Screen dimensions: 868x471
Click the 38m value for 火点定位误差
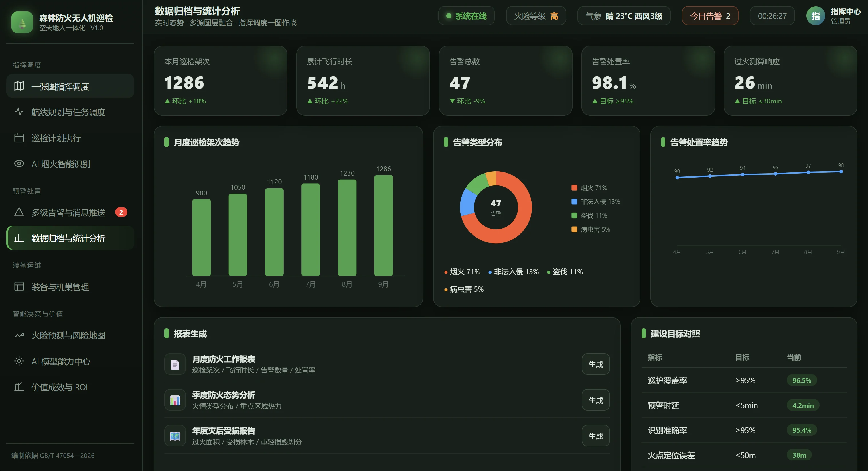[799, 455]
